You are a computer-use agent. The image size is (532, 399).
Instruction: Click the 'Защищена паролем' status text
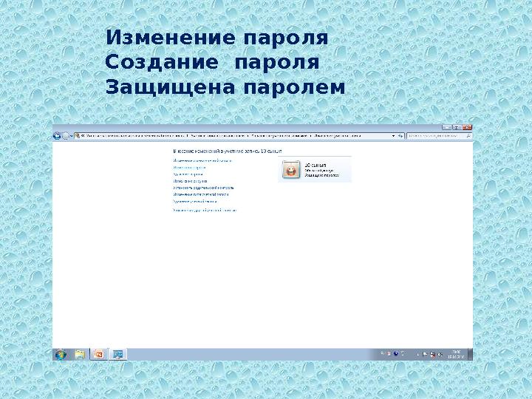[321, 175]
